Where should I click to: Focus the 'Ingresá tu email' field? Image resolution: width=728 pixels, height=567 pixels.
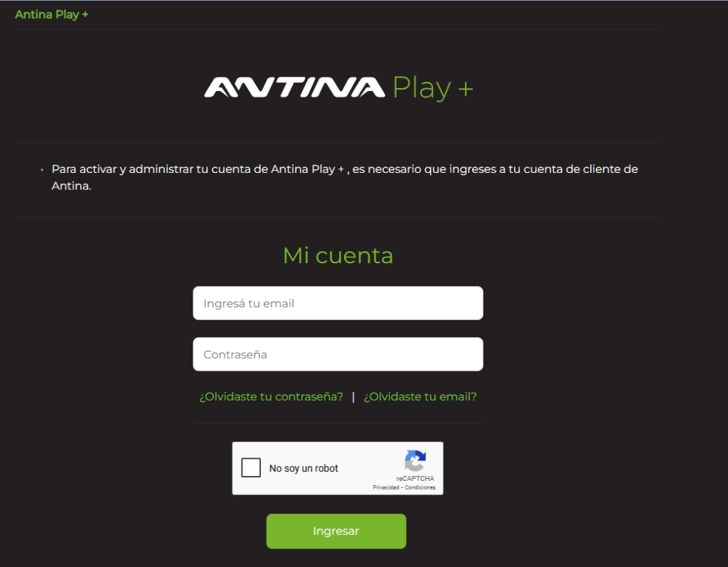[338, 303]
